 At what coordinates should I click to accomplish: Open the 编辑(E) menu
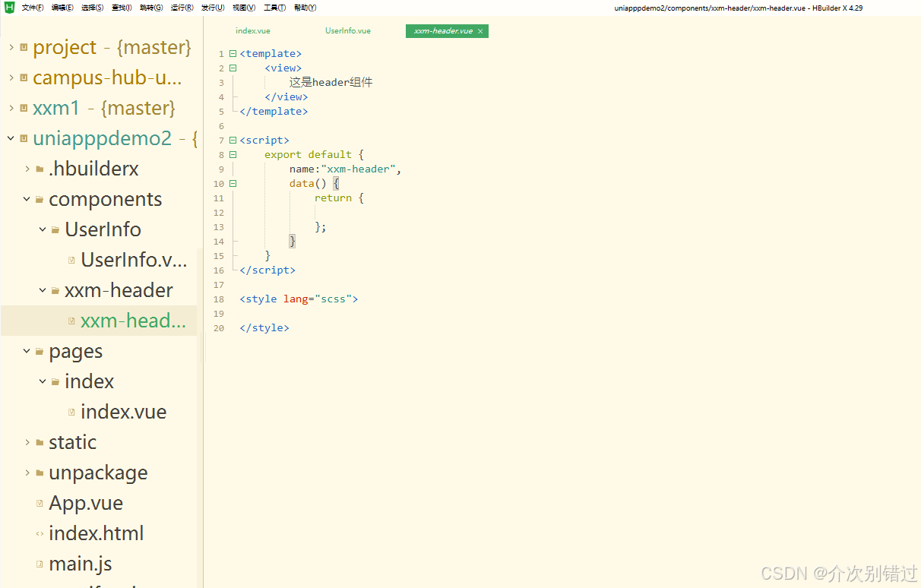coord(62,8)
